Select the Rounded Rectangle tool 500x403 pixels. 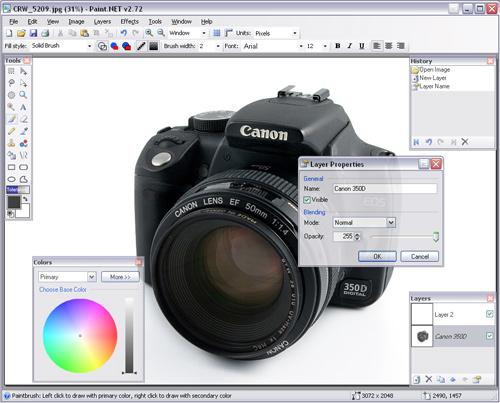[x=23, y=167]
